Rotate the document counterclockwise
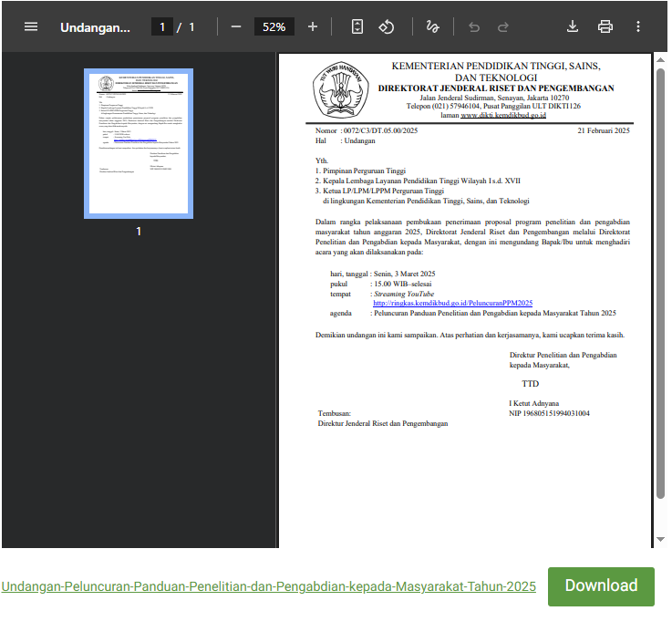 click(x=387, y=26)
